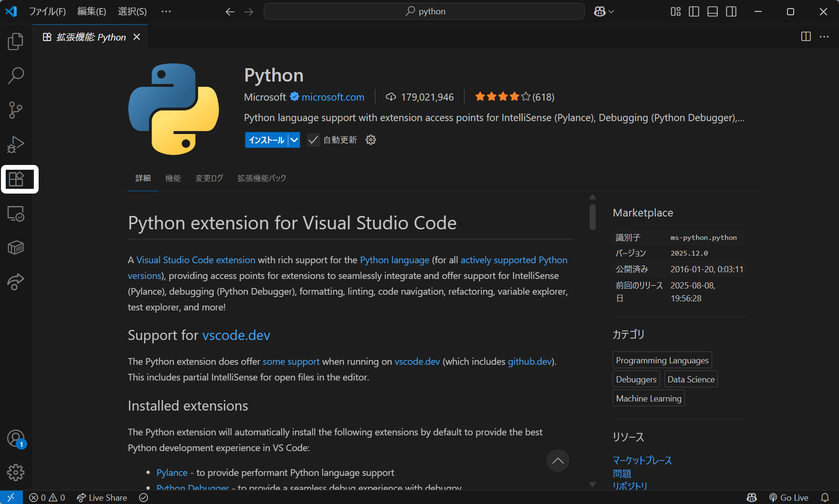Open Copilot status in status bar
Image resolution: width=839 pixels, height=504 pixels.
pos(752,497)
